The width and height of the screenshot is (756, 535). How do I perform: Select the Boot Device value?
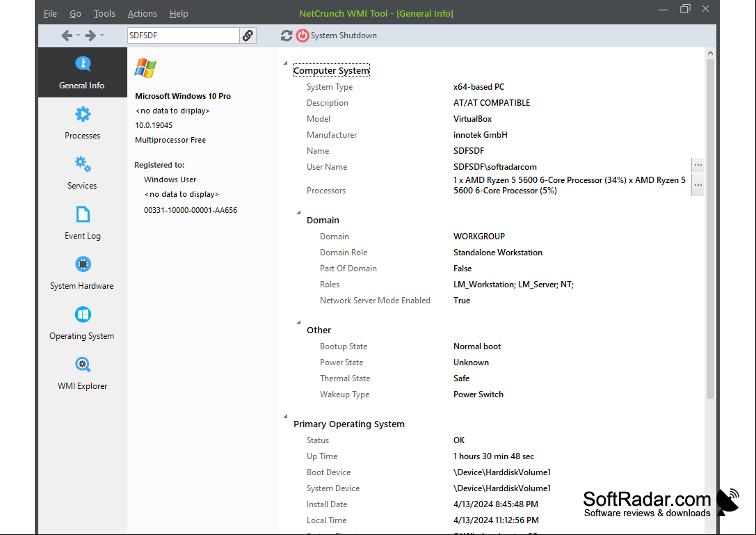click(x=502, y=472)
